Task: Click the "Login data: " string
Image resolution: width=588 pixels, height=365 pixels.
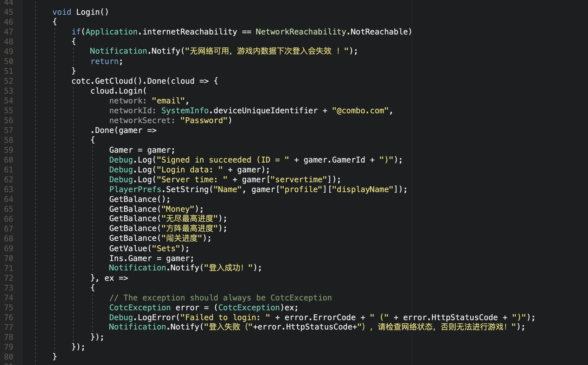Action: (x=190, y=170)
